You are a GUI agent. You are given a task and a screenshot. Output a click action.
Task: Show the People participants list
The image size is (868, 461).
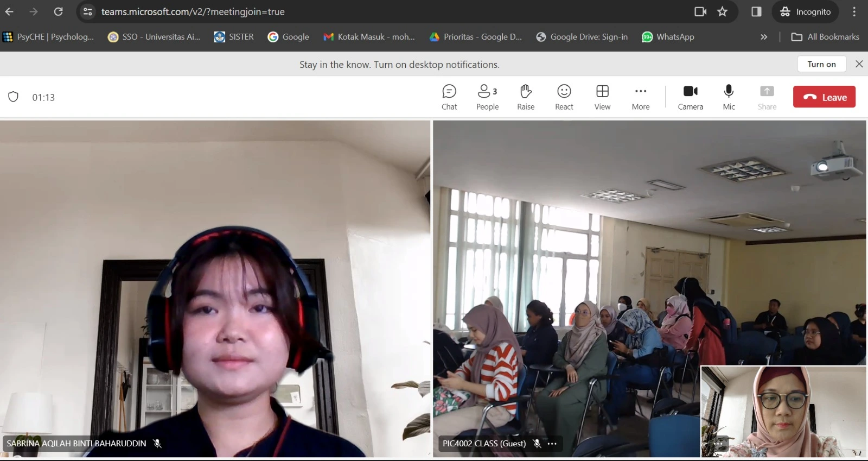click(487, 98)
